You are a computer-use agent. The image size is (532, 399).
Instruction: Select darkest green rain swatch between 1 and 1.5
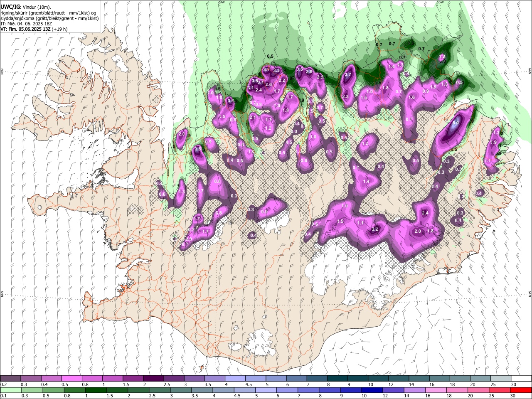(x=96, y=390)
